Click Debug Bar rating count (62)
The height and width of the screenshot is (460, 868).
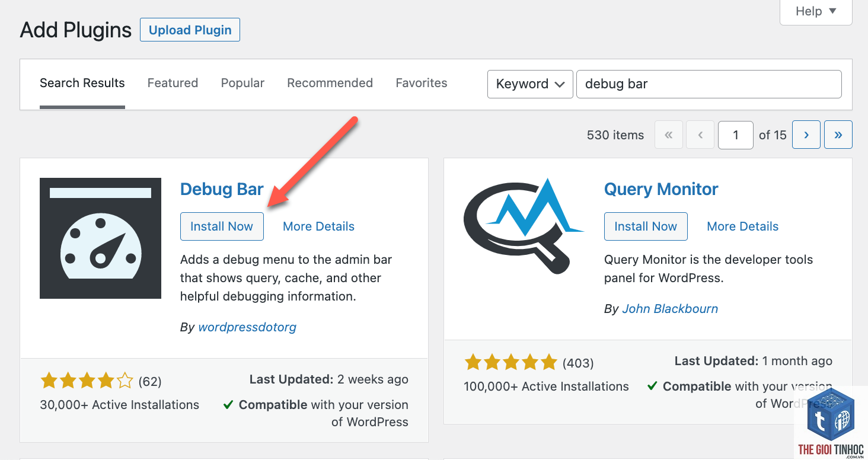coord(150,381)
